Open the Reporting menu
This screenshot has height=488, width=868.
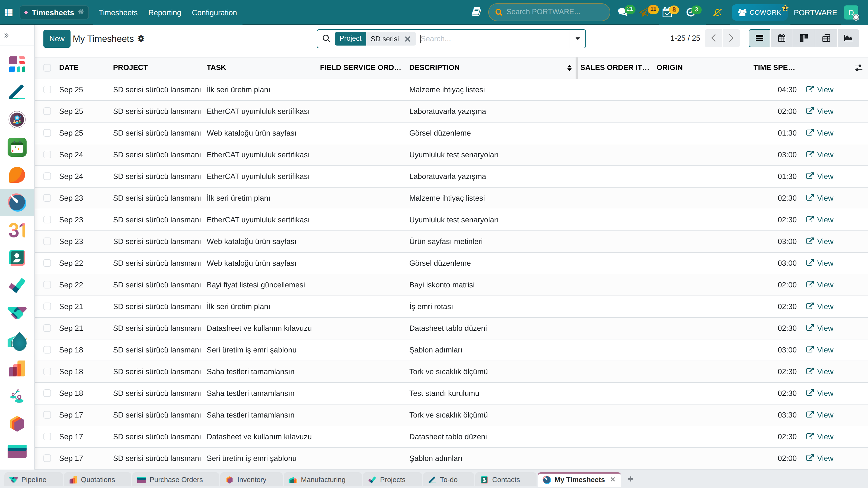click(164, 12)
